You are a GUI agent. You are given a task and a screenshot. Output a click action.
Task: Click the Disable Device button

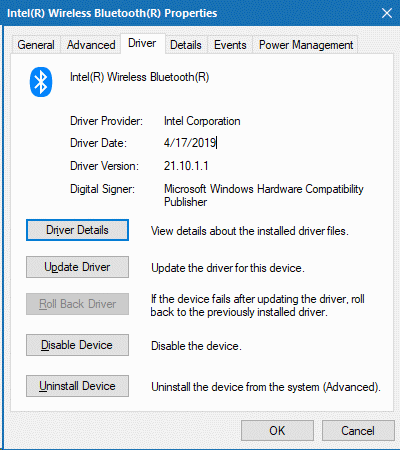[x=77, y=345]
